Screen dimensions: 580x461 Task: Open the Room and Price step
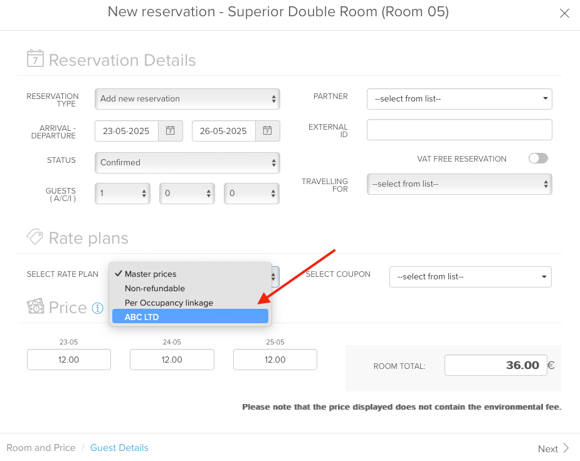pyautogui.click(x=41, y=448)
